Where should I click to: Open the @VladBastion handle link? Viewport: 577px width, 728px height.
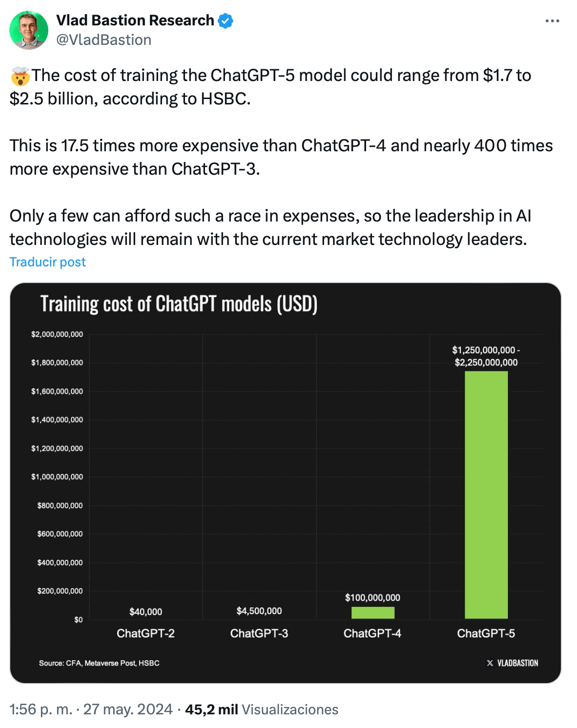[104, 40]
